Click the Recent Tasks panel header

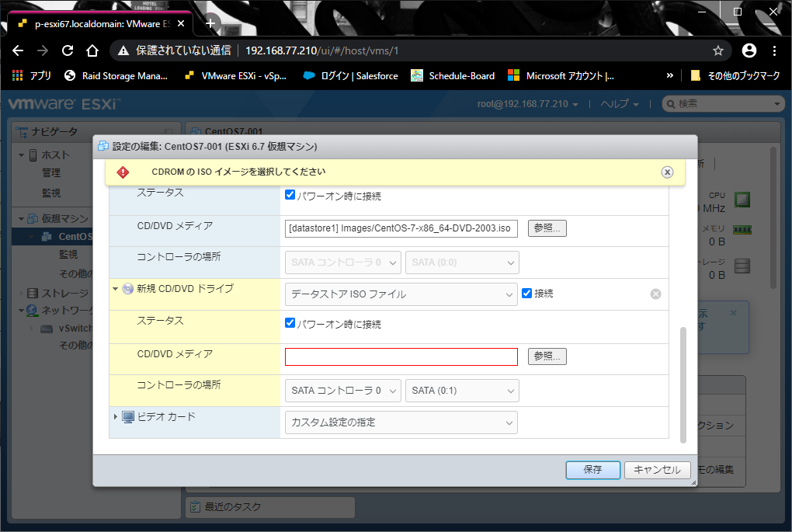tap(270, 506)
